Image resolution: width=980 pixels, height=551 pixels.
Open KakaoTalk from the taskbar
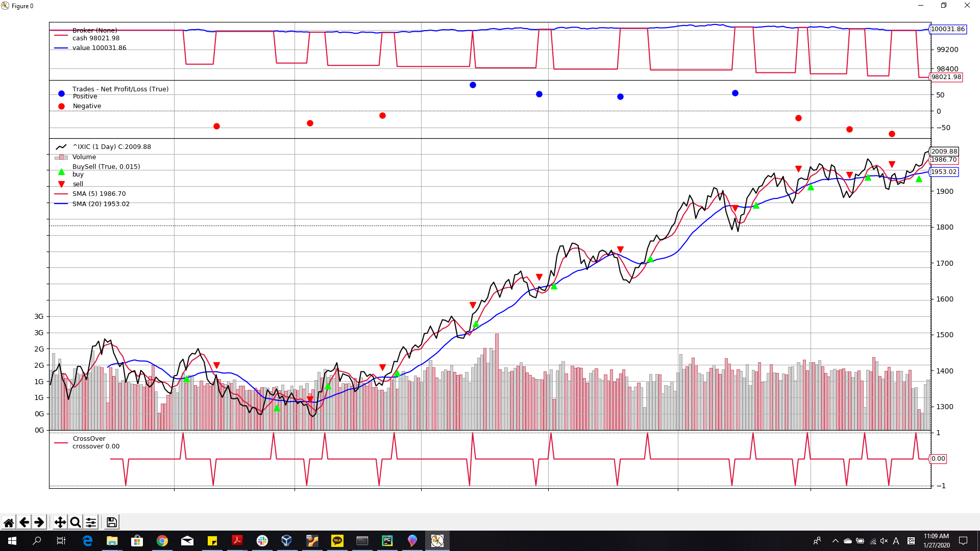click(x=337, y=541)
